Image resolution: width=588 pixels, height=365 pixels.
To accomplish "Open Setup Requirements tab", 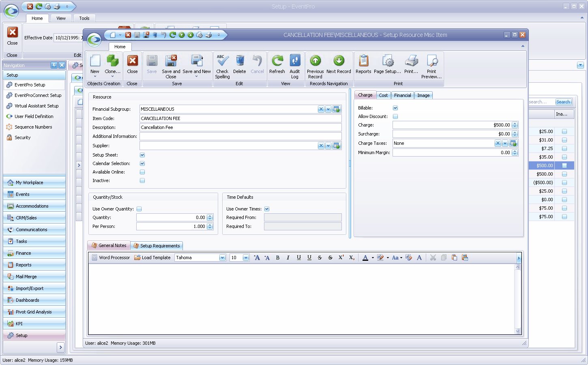I will 157,246.
